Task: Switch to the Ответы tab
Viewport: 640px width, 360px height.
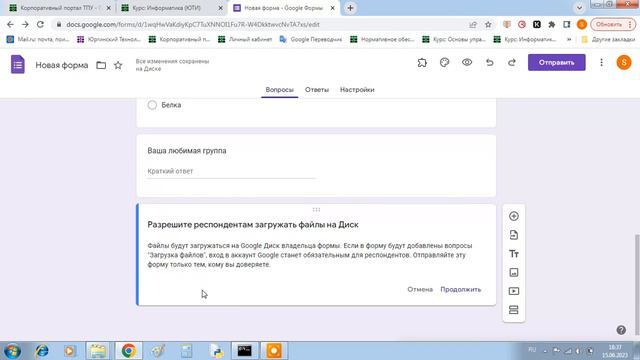Action: click(x=317, y=90)
